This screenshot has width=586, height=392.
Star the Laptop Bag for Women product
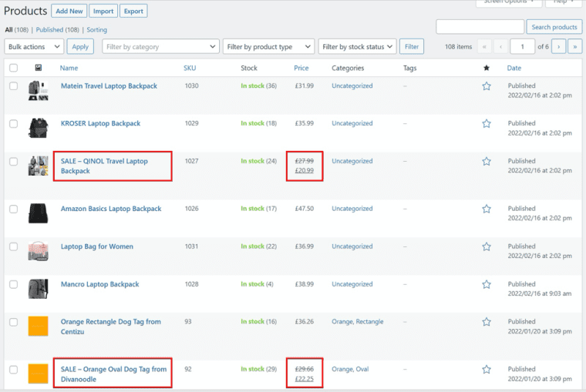tap(487, 246)
